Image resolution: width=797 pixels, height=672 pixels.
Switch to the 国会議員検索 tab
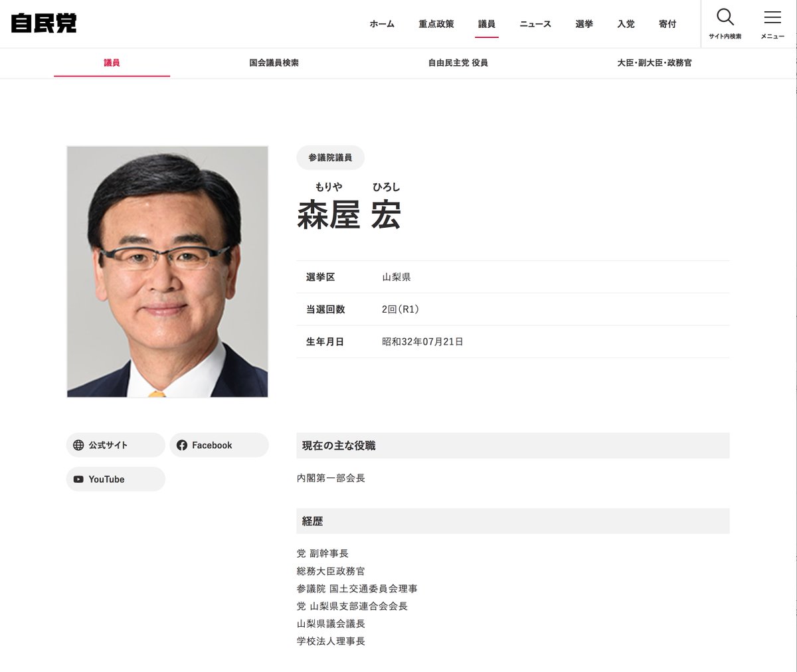274,62
